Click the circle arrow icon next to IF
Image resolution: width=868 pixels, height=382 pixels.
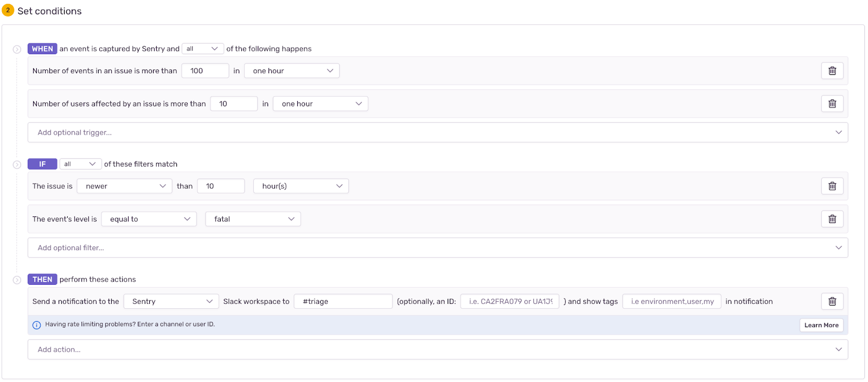click(17, 164)
